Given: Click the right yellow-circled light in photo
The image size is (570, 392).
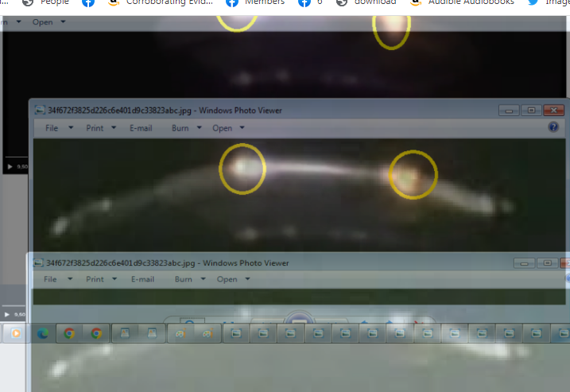Looking at the screenshot, I should [413, 175].
